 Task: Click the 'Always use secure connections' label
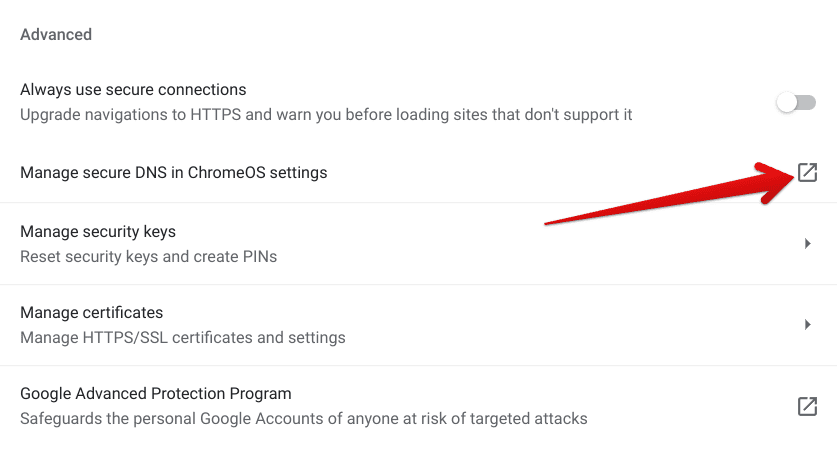pyautogui.click(x=133, y=89)
